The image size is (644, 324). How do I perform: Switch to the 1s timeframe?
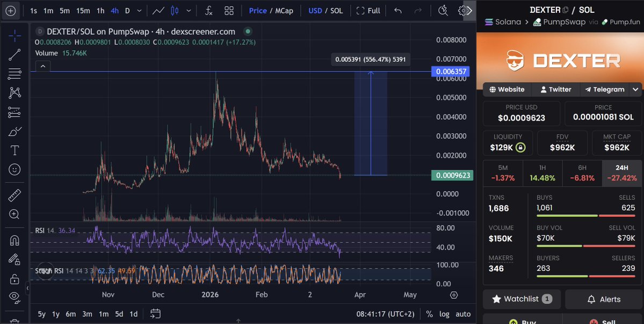[x=33, y=11]
